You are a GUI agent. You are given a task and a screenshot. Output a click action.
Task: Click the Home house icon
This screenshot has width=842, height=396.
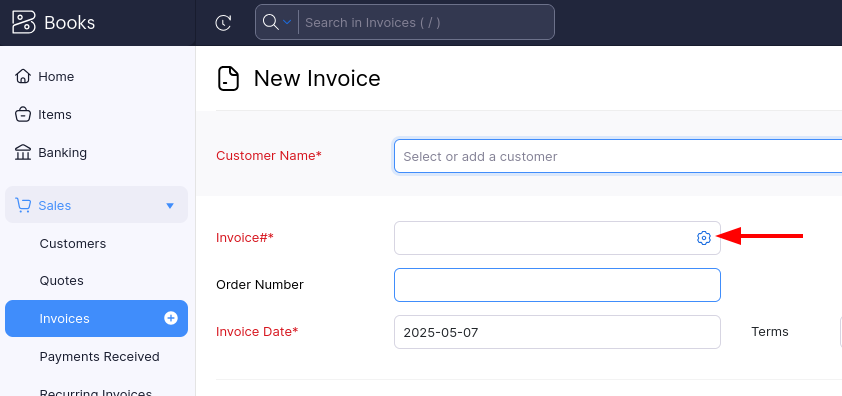point(23,76)
